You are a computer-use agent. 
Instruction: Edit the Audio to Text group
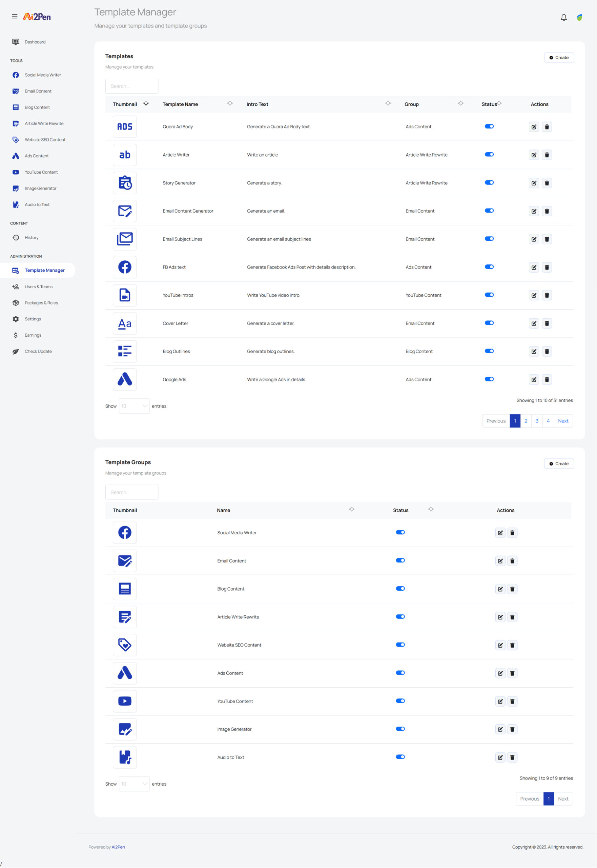click(x=500, y=757)
